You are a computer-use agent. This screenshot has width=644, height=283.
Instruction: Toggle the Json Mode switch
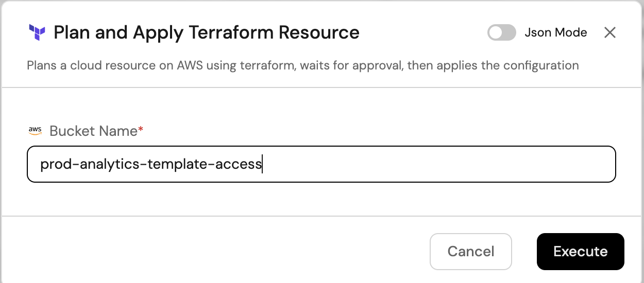coord(502,33)
